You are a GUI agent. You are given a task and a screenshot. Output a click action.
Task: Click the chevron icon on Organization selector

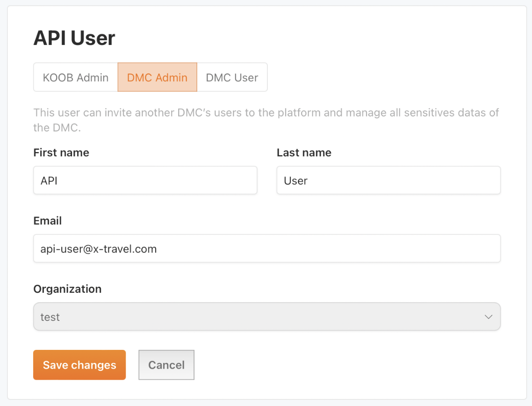[489, 317]
